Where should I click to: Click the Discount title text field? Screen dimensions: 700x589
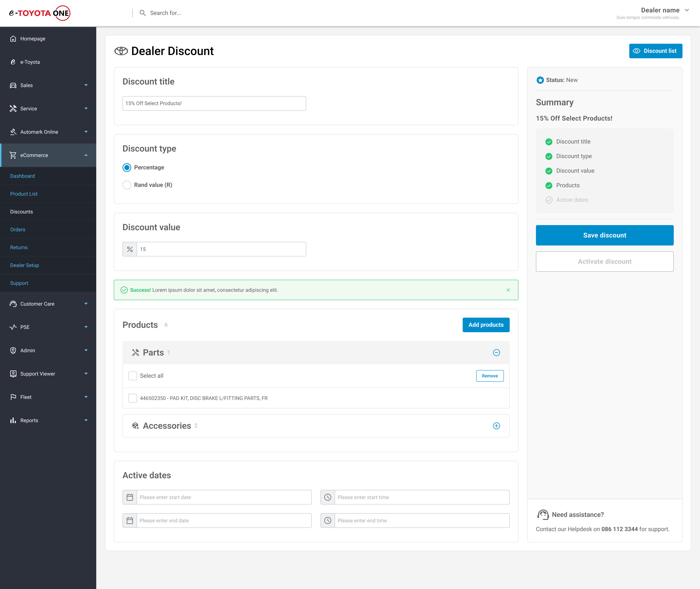coord(214,103)
